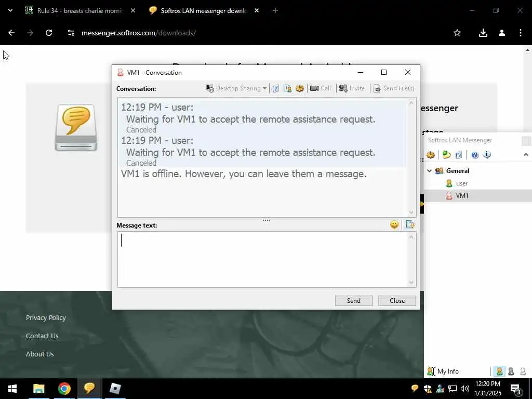Go back in the browser

[11, 33]
